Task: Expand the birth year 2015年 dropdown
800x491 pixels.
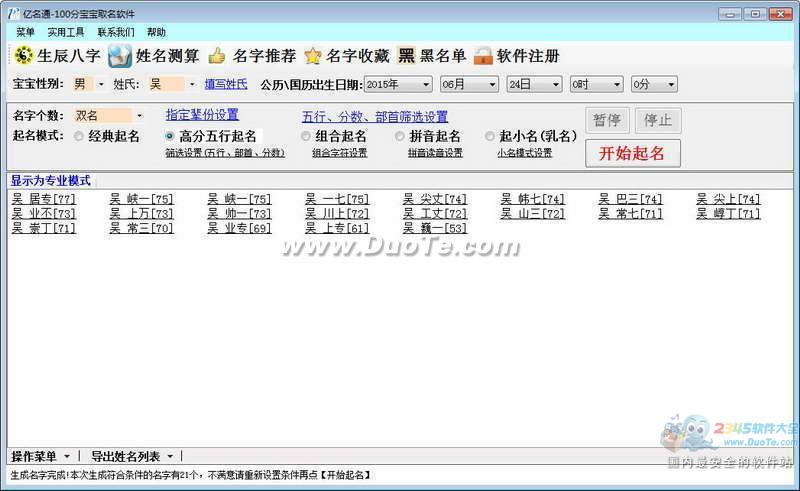Action: pyautogui.click(x=398, y=84)
